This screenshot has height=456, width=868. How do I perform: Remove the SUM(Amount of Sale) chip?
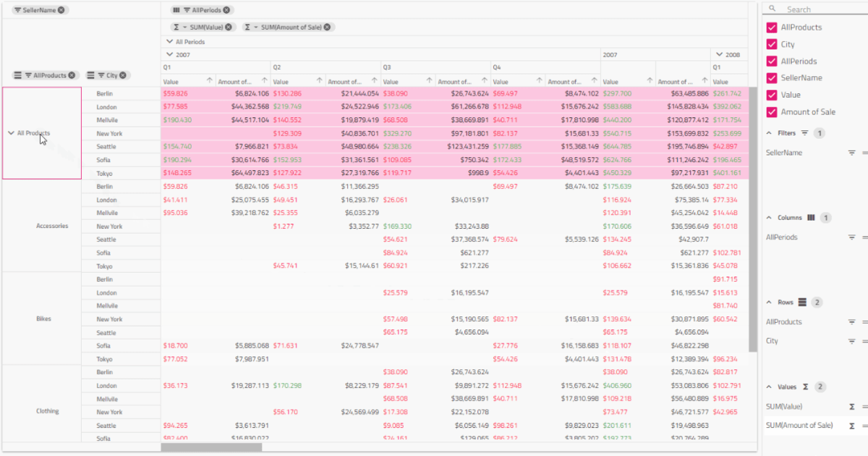click(x=327, y=27)
